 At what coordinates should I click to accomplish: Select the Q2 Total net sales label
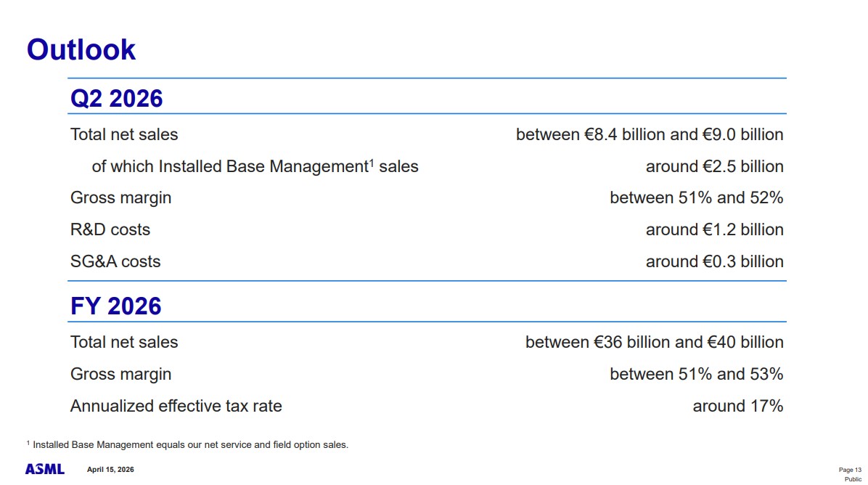(x=124, y=134)
